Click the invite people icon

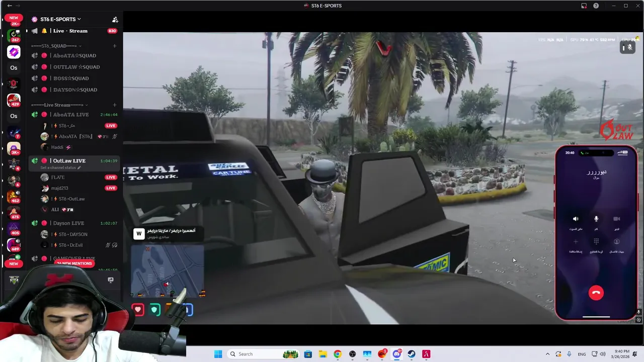click(115, 20)
